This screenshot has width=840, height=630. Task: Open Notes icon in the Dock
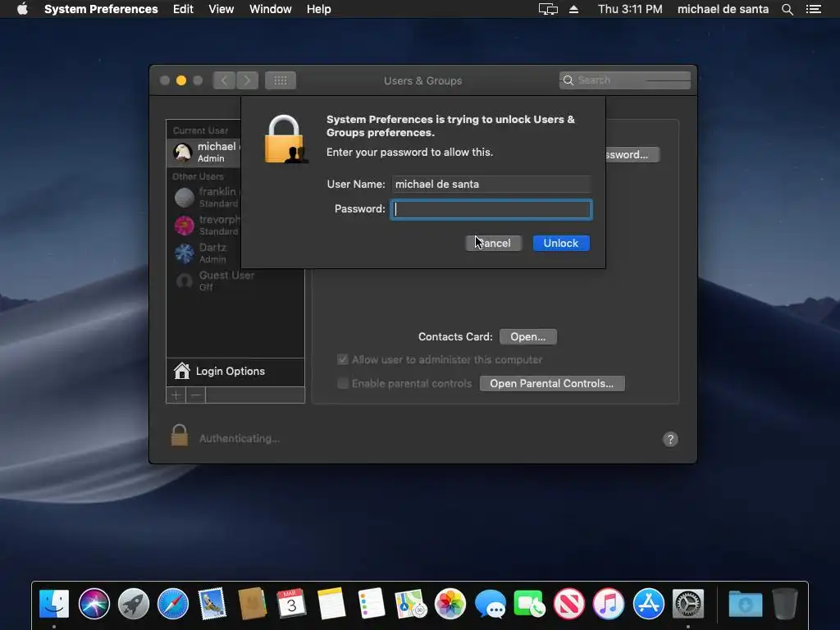pyautogui.click(x=331, y=604)
